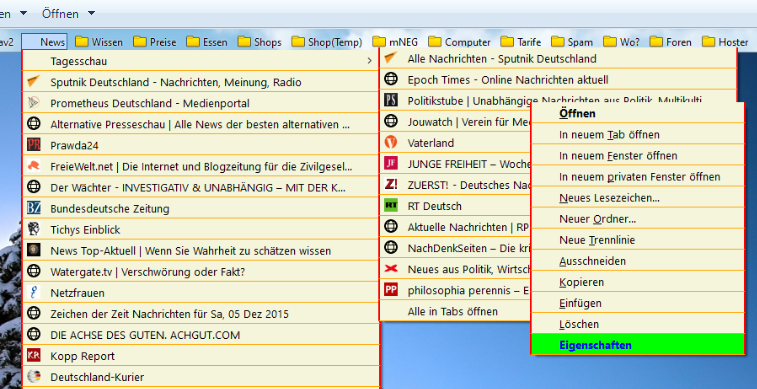Screen dimensions: 757x389
Task: Open Jouwatch bookmark
Action: point(455,122)
